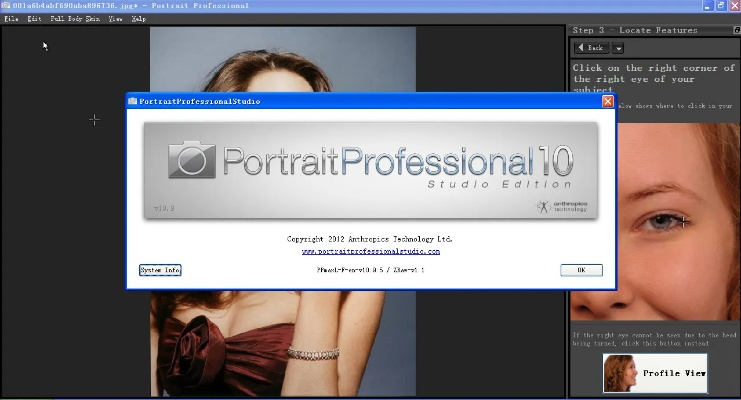This screenshot has width=741, height=400.
Task: Open the Help menu
Action: click(138, 19)
